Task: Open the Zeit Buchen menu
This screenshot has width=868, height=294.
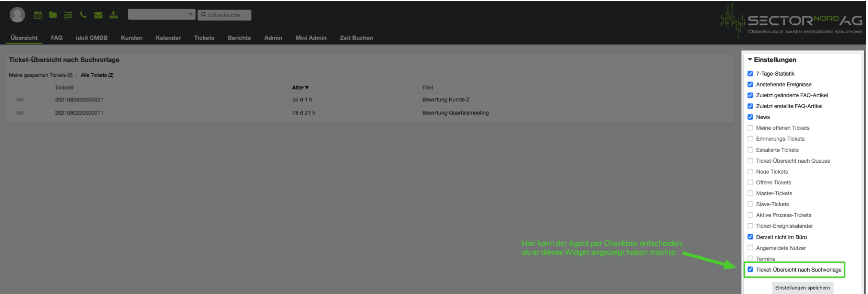Action: coord(356,38)
